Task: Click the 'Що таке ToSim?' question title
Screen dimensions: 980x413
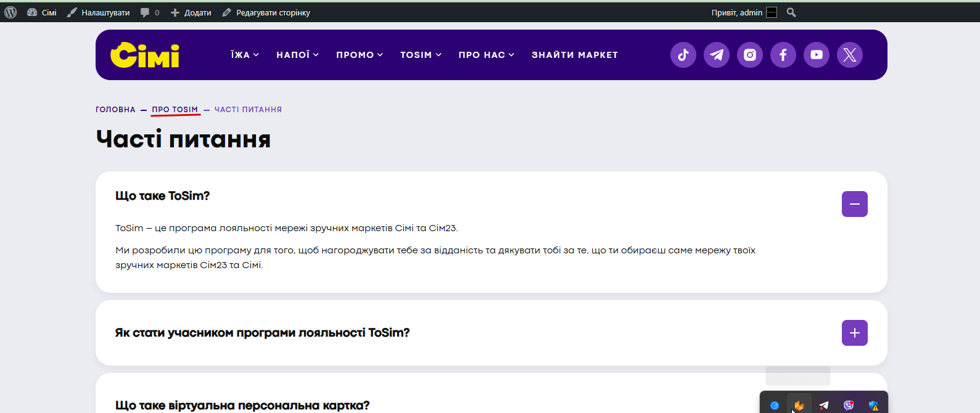Action: point(163,196)
